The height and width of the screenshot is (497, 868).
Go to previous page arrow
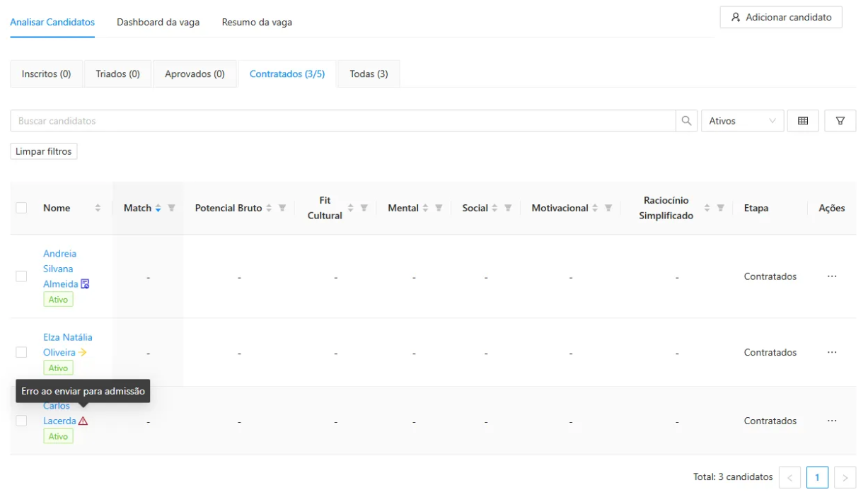click(789, 477)
